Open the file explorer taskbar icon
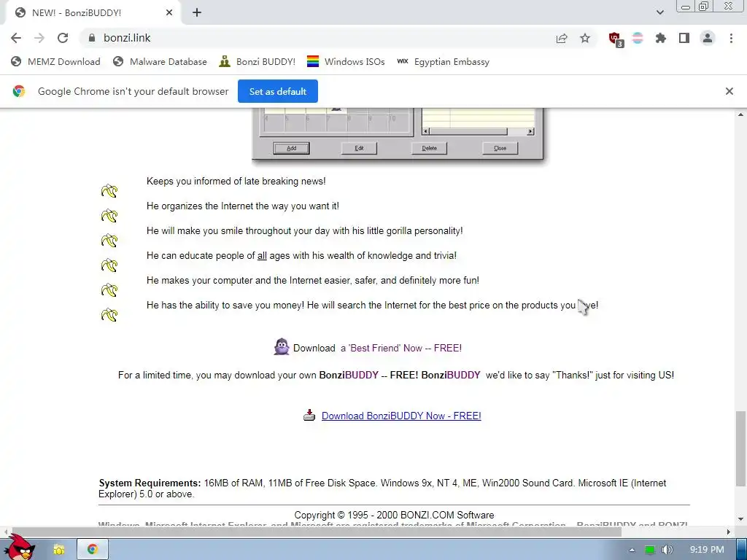Screen dimensions: 747x560 (x=58, y=550)
